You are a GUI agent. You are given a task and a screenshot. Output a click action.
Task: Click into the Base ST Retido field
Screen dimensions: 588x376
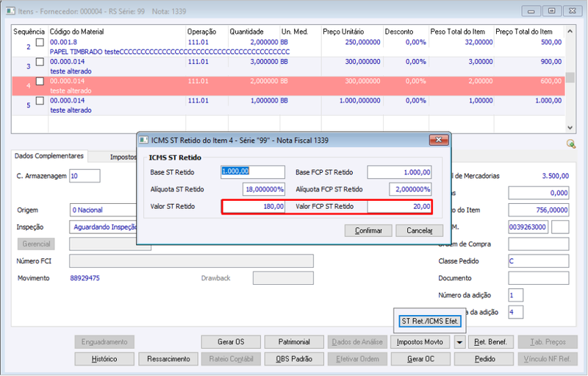tap(253, 172)
